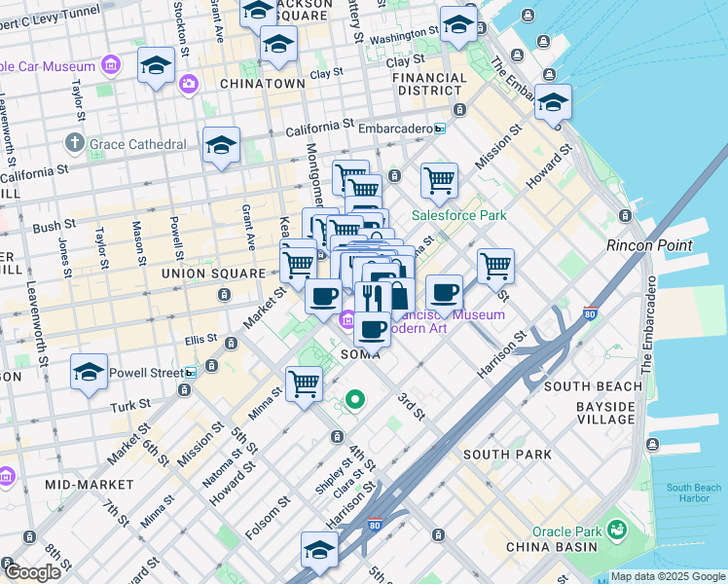Click shopping cart marker beside Minna St label
This screenshot has height=584, width=728.
[304, 387]
